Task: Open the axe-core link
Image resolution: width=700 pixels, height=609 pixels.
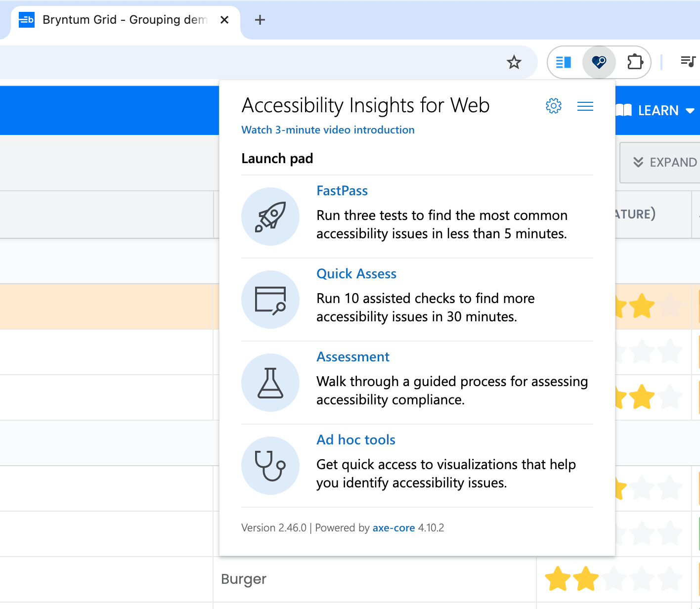Action: (394, 528)
